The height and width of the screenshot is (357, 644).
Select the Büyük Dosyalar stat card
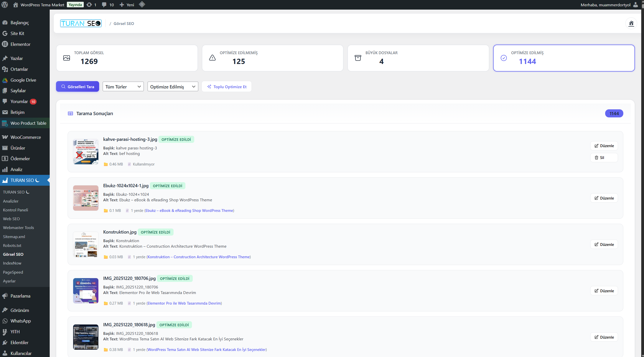418,58
